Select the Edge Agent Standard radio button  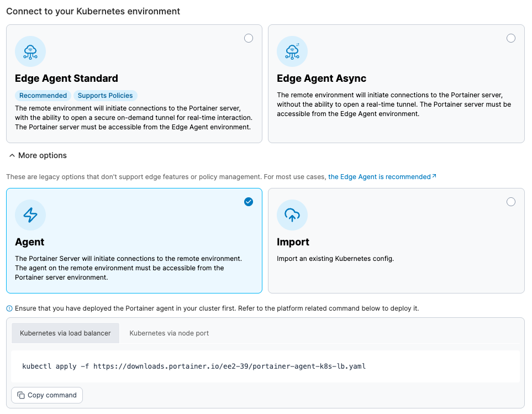click(x=249, y=38)
